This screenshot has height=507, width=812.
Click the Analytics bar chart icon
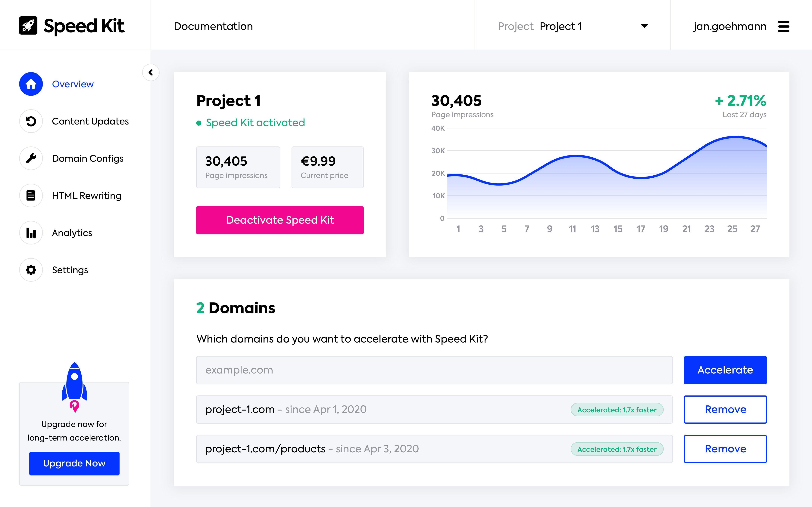[x=31, y=233]
